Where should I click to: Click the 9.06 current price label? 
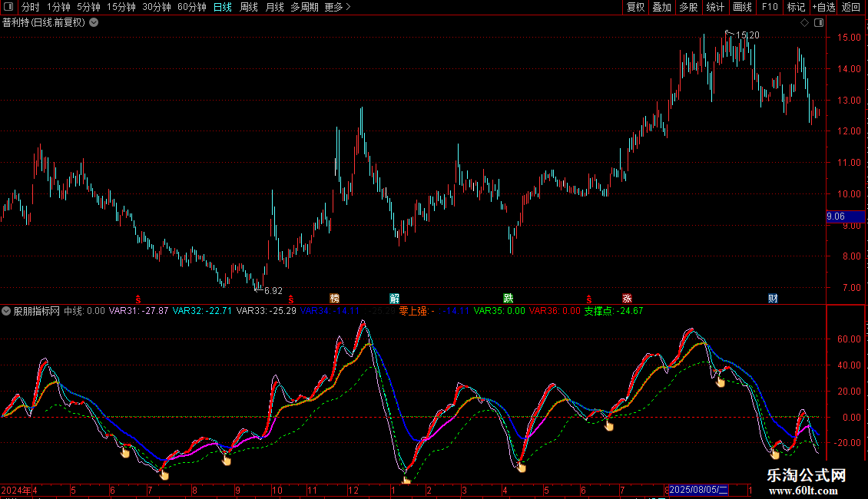tap(845, 216)
